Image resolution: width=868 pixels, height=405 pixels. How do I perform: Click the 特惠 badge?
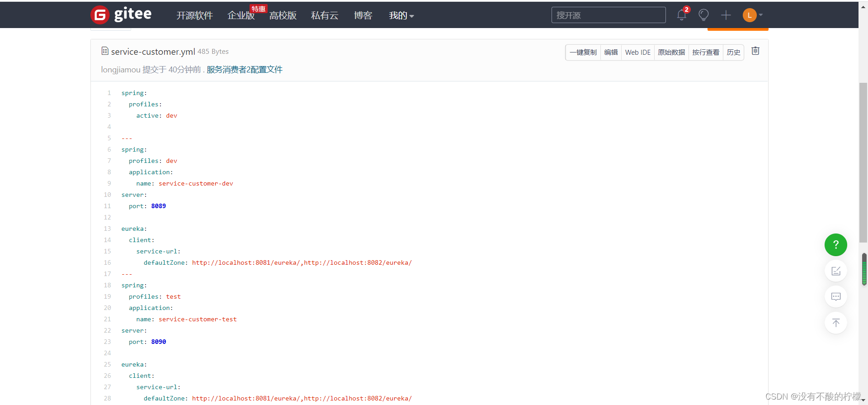(259, 9)
